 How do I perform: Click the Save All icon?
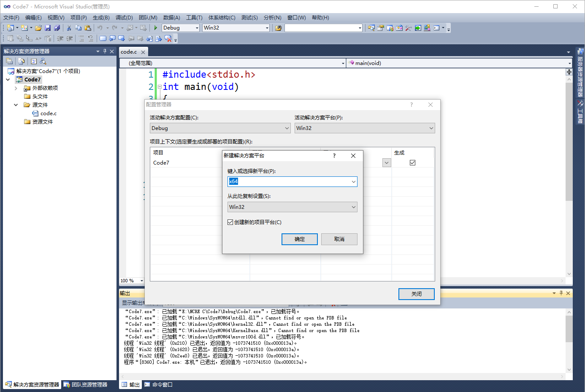[x=57, y=28]
